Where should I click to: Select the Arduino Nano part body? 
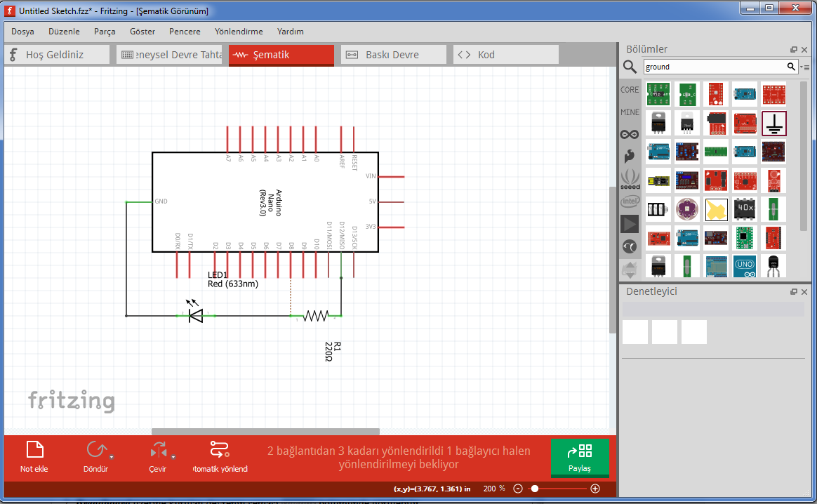[x=265, y=202]
